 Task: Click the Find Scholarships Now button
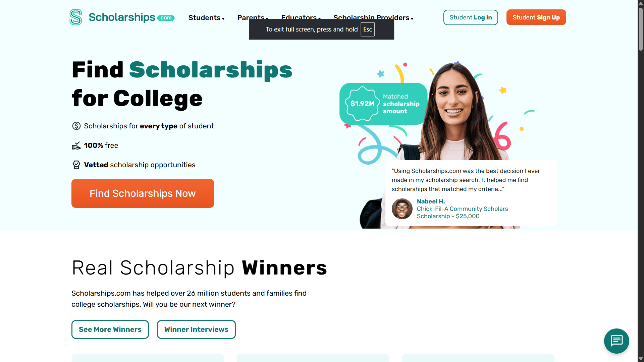pos(142,193)
